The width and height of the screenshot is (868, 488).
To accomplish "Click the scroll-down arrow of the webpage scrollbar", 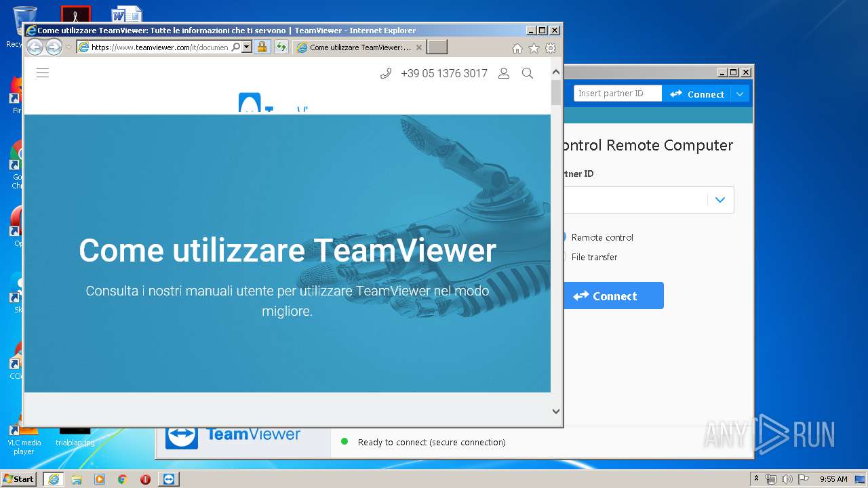I will tap(556, 411).
